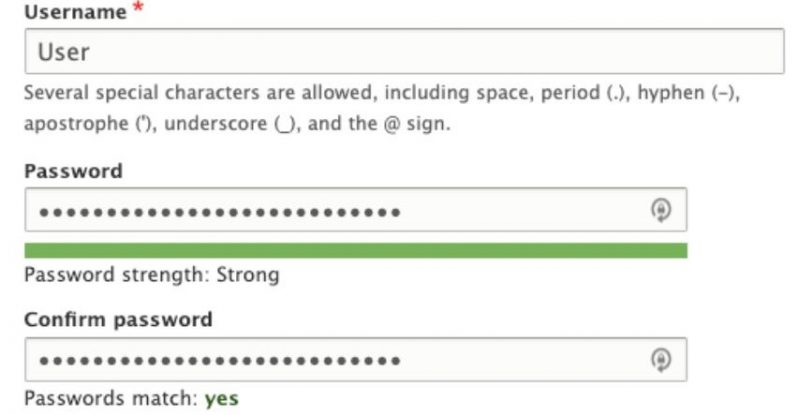The width and height of the screenshot is (812, 415).
Task: Click the masked dots in Confirm password field
Action: point(220,360)
